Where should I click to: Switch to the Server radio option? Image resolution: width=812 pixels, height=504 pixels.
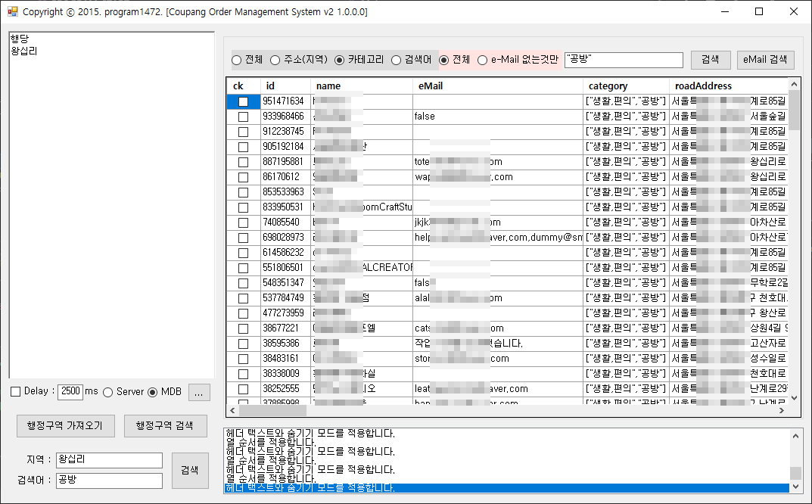(107, 392)
